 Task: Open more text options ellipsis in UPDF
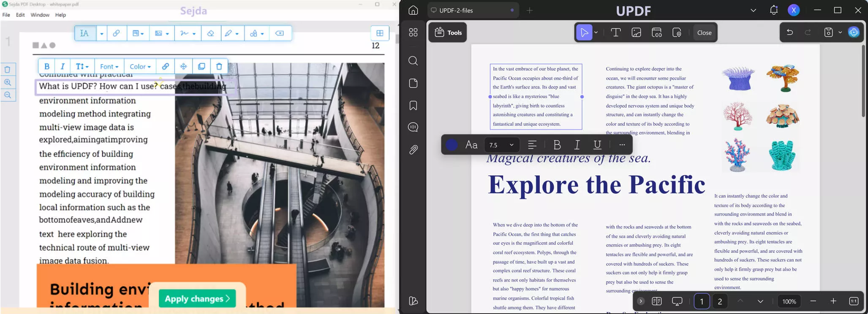tap(622, 145)
